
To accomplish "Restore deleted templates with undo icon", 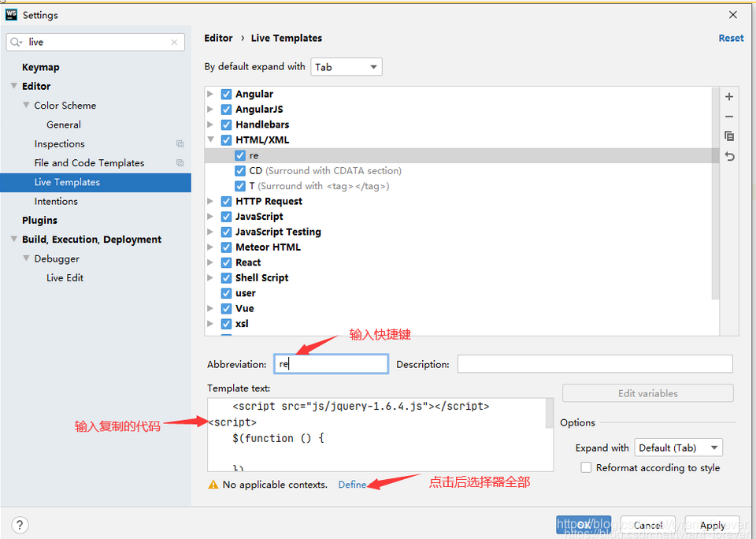I will tap(729, 156).
